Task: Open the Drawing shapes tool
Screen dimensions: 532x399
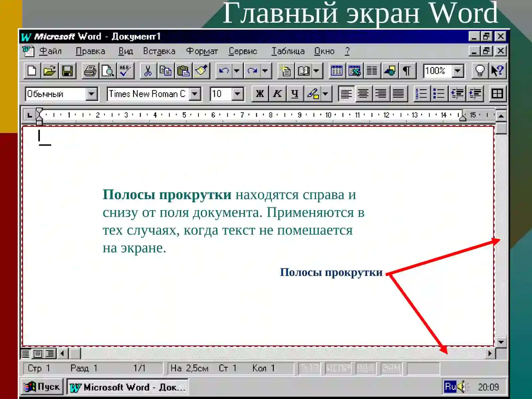Action: (390, 71)
